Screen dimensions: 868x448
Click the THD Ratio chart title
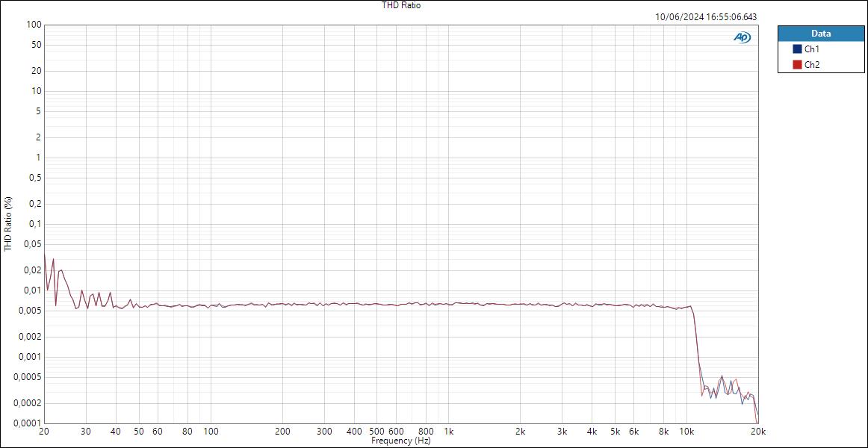click(400, 5)
